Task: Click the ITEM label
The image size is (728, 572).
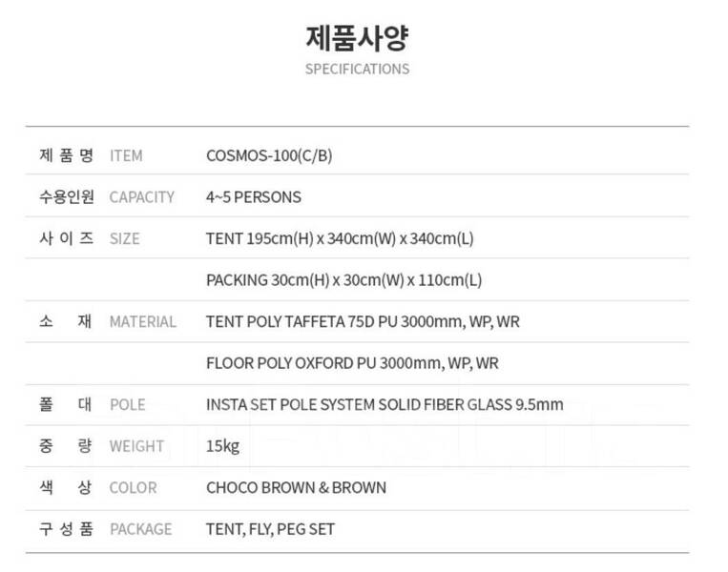Action: [126, 156]
